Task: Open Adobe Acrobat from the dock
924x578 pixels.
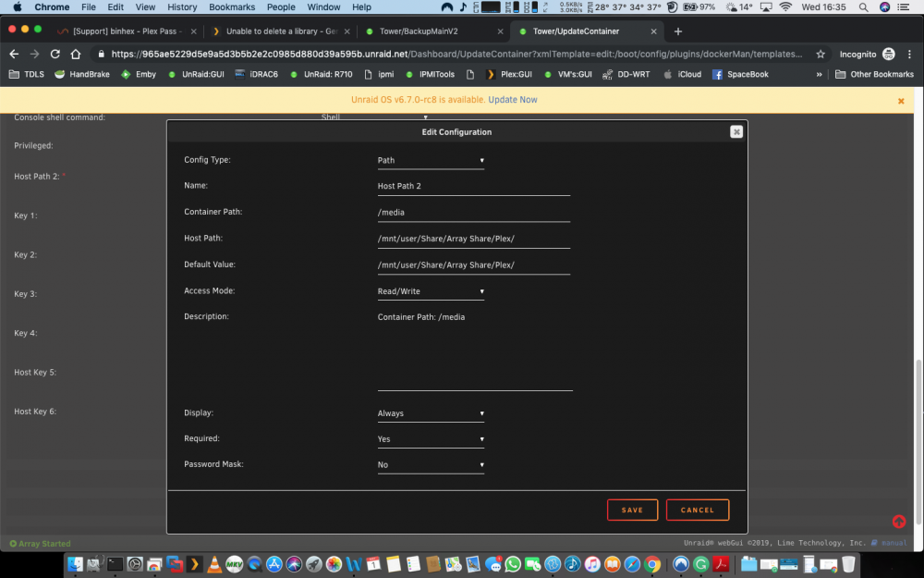Action: pyautogui.click(x=721, y=564)
